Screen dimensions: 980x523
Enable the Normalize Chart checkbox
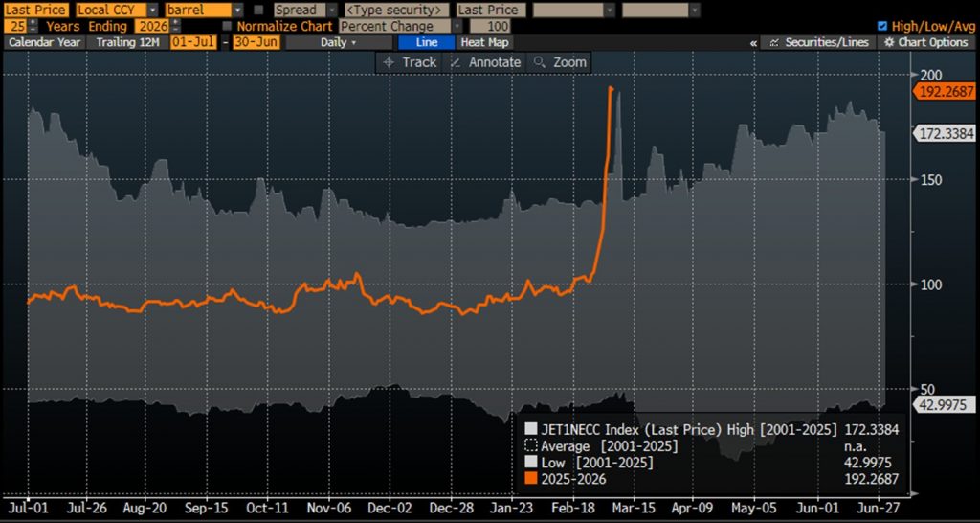[x=227, y=26]
